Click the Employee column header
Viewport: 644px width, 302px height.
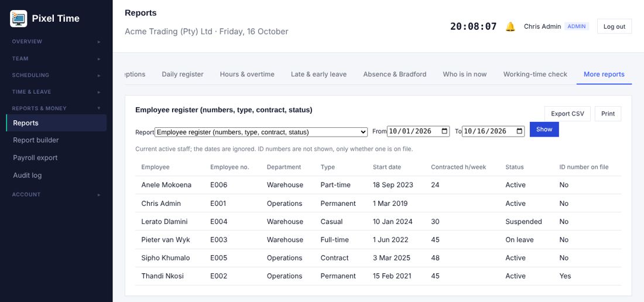(155, 167)
